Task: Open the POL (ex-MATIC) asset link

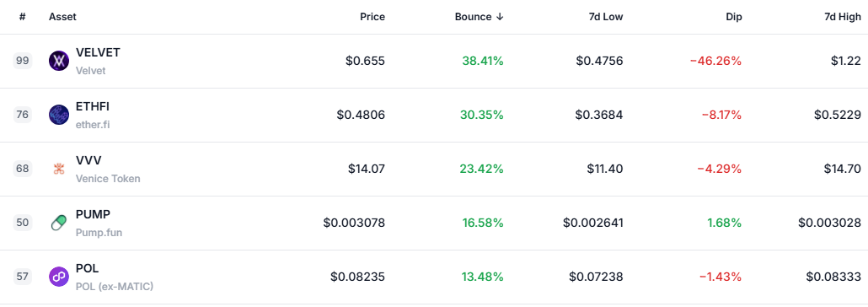Action: (115, 287)
